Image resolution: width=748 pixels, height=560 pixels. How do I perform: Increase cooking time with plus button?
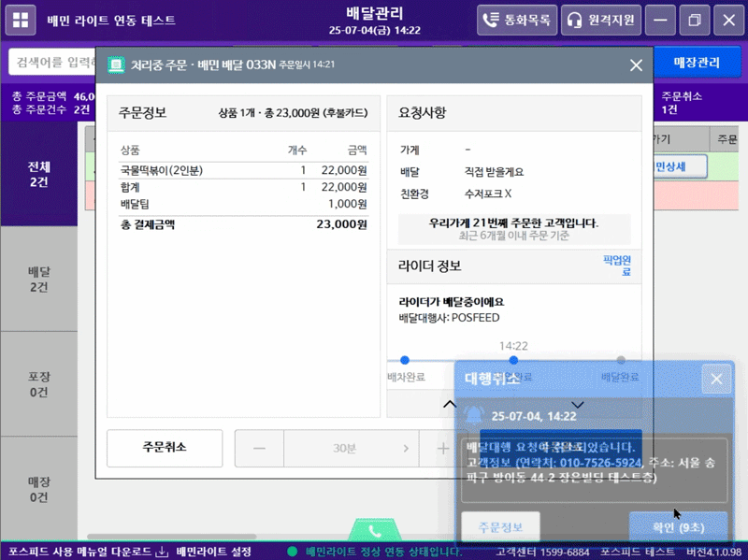coord(442,449)
